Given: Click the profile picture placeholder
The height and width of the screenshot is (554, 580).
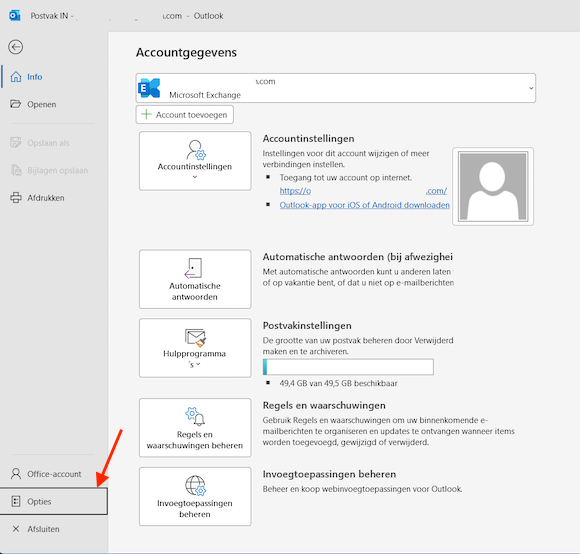Looking at the screenshot, I should (x=493, y=186).
